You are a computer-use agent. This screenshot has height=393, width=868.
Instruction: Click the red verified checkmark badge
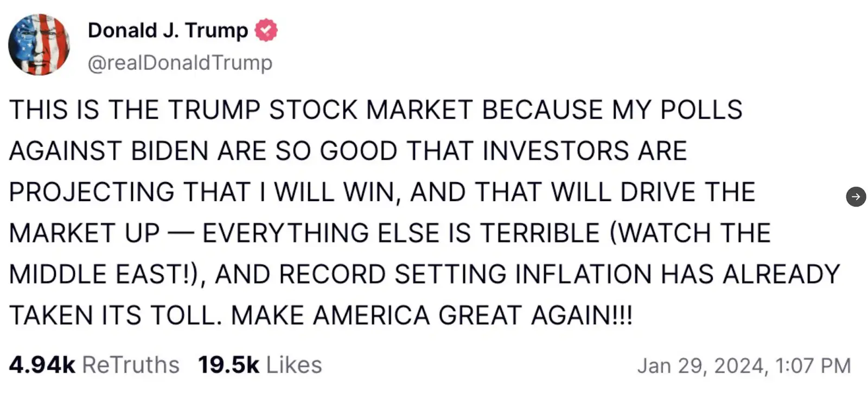266,30
